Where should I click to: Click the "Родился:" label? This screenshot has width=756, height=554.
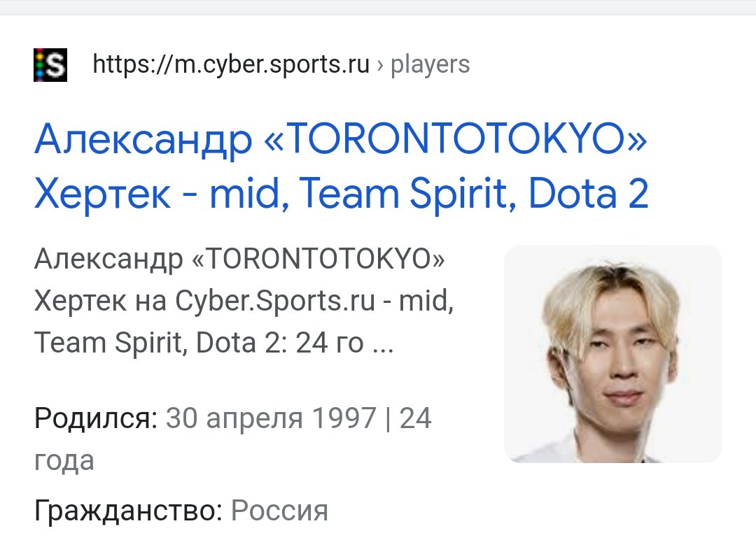96,418
